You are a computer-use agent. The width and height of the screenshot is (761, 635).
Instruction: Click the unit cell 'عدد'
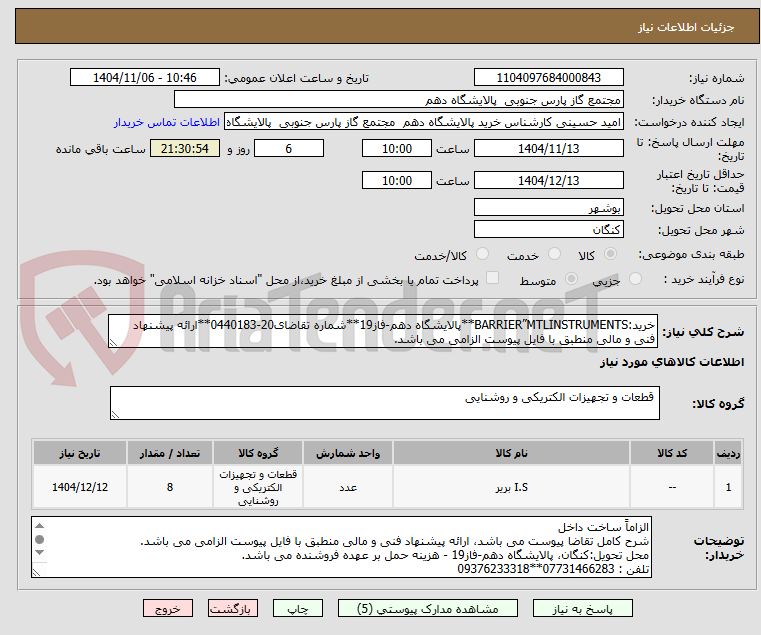[x=347, y=487]
